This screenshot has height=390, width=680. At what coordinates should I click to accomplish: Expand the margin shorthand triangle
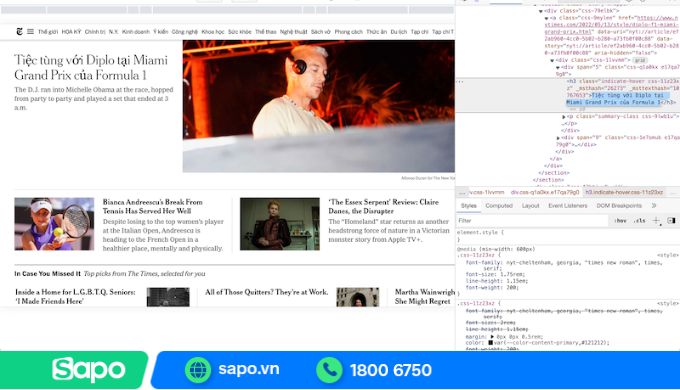pos(492,337)
